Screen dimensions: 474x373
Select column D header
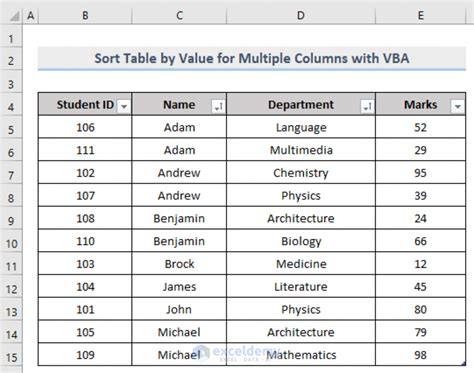click(301, 15)
